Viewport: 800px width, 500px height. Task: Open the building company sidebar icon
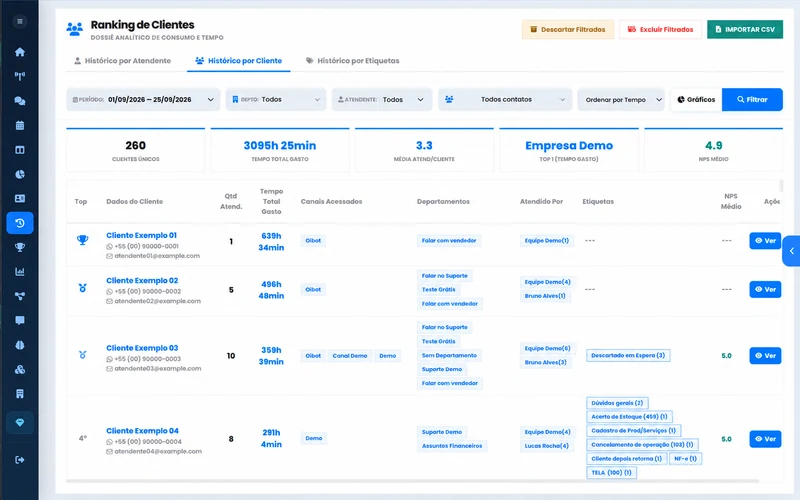click(20, 394)
